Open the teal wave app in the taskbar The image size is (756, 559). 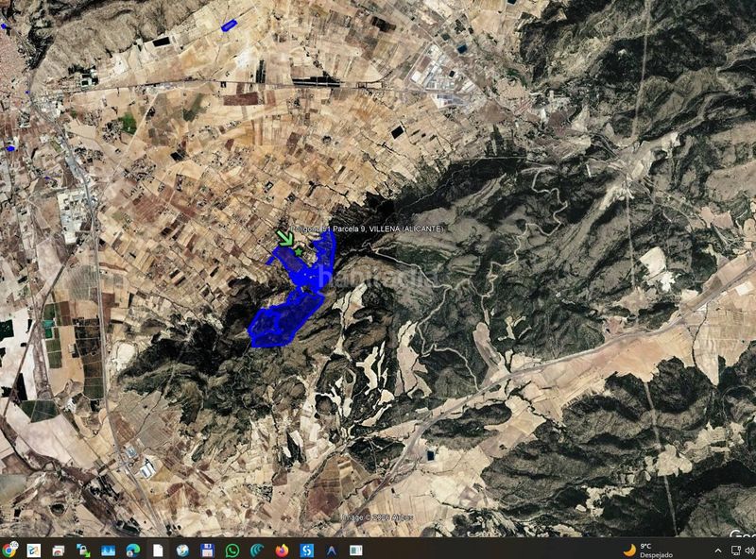(x=257, y=551)
